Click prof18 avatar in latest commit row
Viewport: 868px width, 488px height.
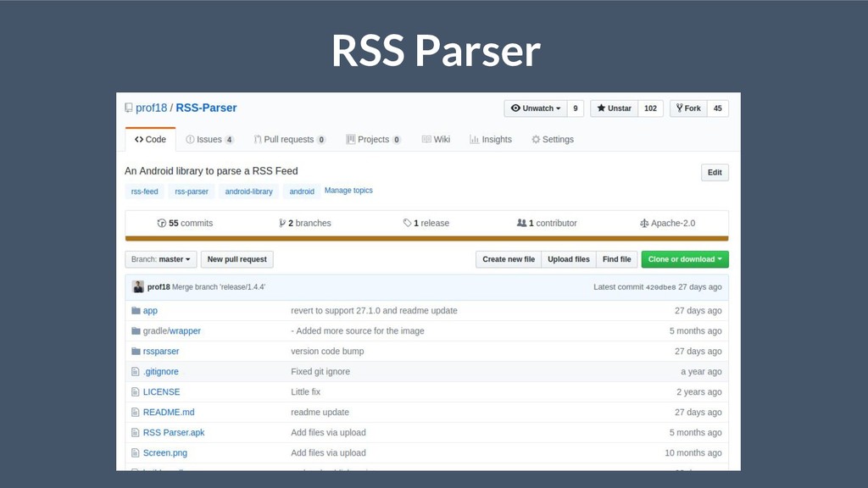pos(138,286)
